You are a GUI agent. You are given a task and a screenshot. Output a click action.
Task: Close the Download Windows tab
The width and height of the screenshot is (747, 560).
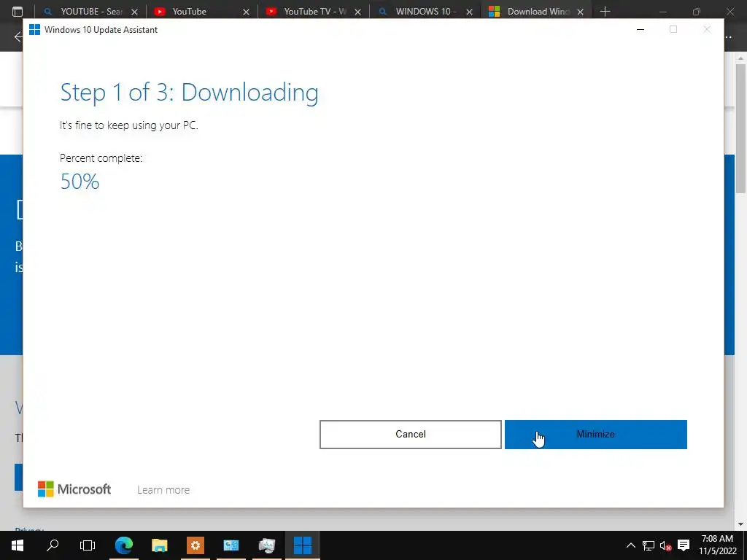(x=580, y=12)
